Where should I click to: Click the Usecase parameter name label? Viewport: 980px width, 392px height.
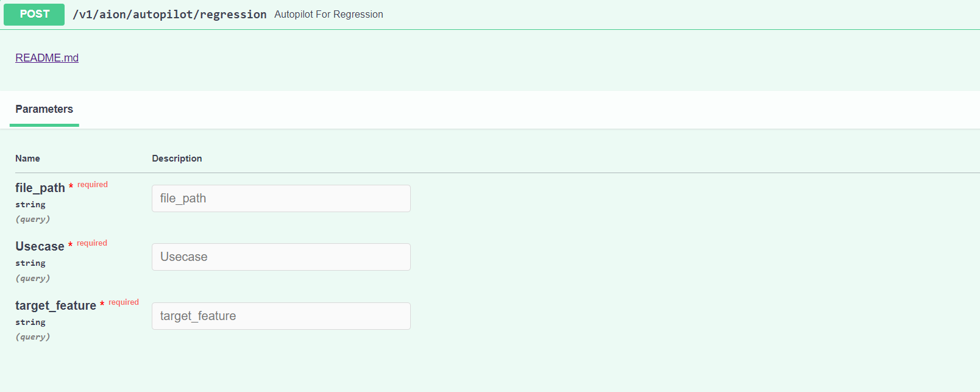(40, 247)
